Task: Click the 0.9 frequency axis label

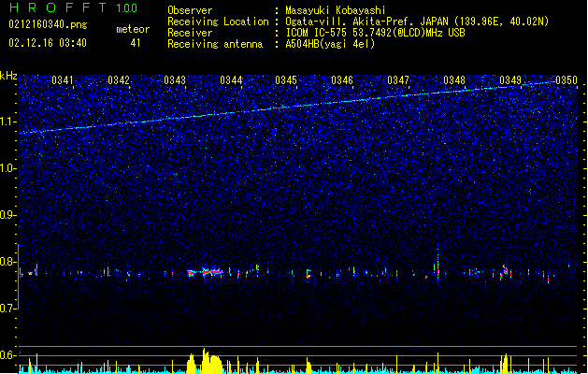Action: click(7, 215)
